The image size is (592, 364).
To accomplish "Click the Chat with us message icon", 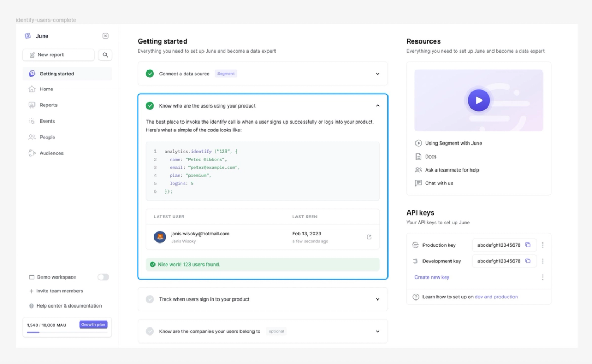I will [x=418, y=183].
